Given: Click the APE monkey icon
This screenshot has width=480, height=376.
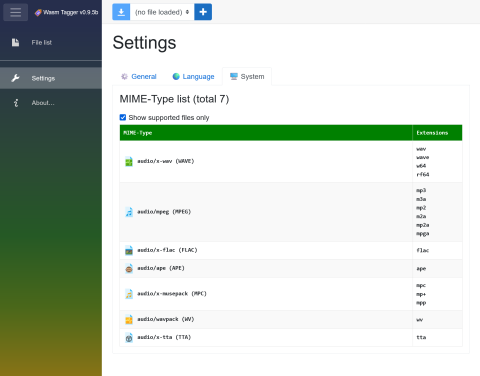Looking at the screenshot, I should click(129, 268).
